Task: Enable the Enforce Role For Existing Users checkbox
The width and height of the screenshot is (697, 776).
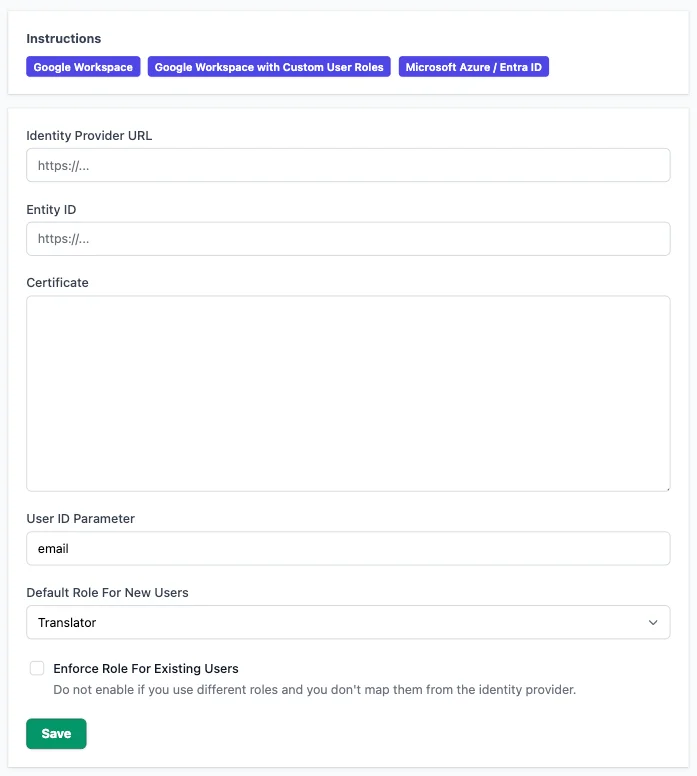Action: pos(37,668)
